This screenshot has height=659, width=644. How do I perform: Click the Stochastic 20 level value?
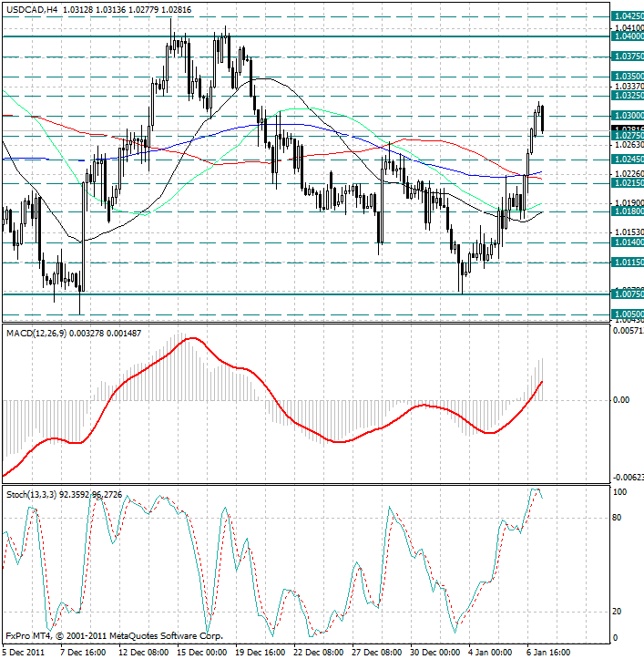tap(617, 611)
